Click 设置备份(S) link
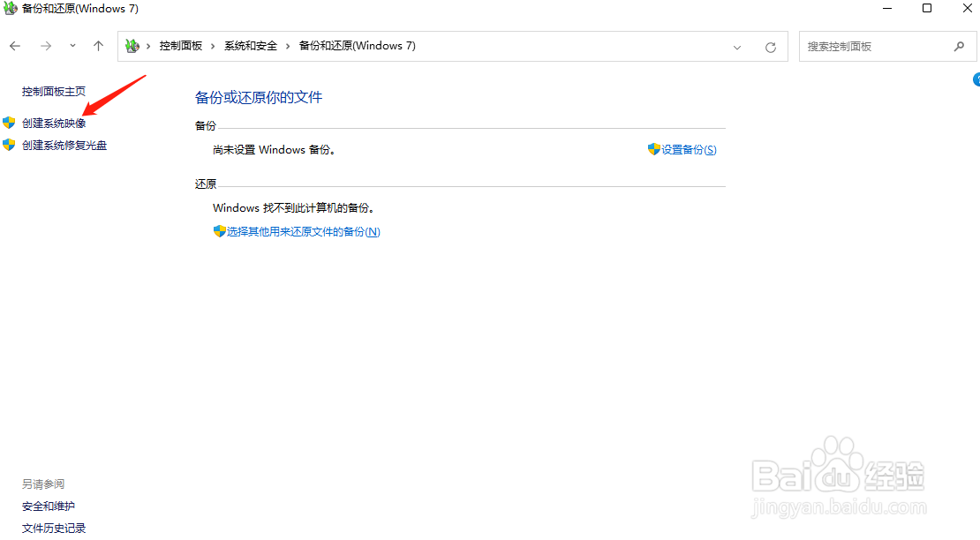This screenshot has height=540, width=980. tap(689, 150)
